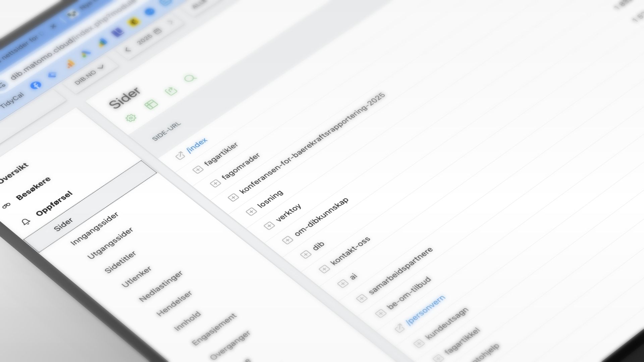
Task: Open the green gear report settings icon
Action: tap(131, 118)
